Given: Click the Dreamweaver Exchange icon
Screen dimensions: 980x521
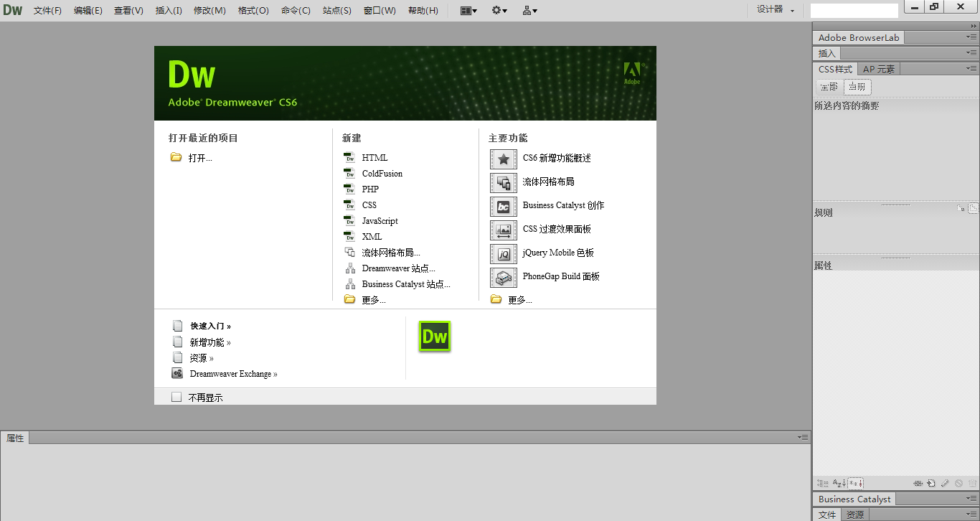Looking at the screenshot, I should [x=177, y=373].
